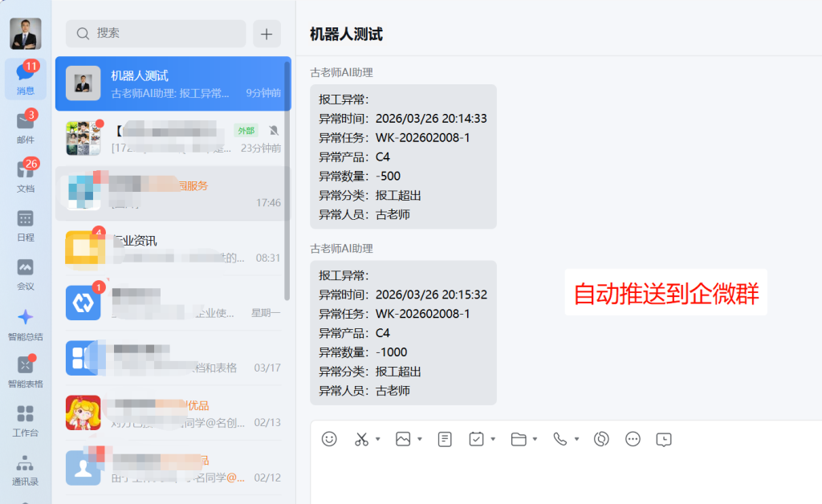Expand task options dropdown arrow
822x504 pixels.
click(494, 439)
